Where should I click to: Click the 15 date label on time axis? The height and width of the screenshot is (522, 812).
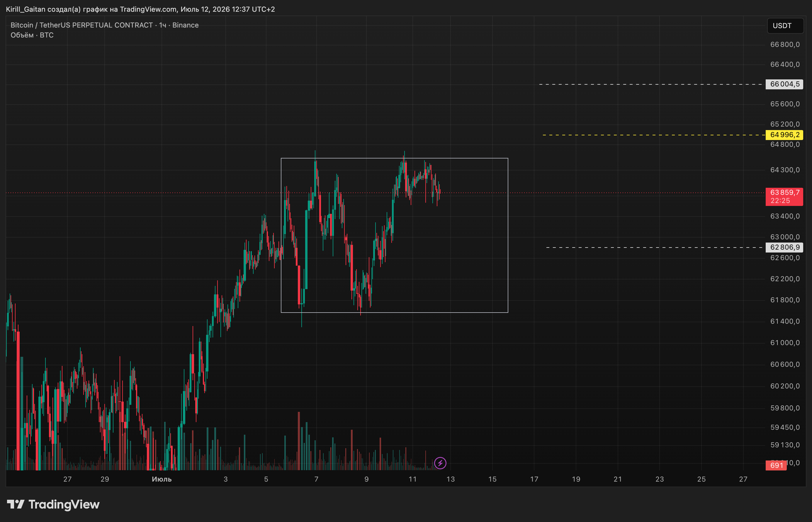click(492, 479)
